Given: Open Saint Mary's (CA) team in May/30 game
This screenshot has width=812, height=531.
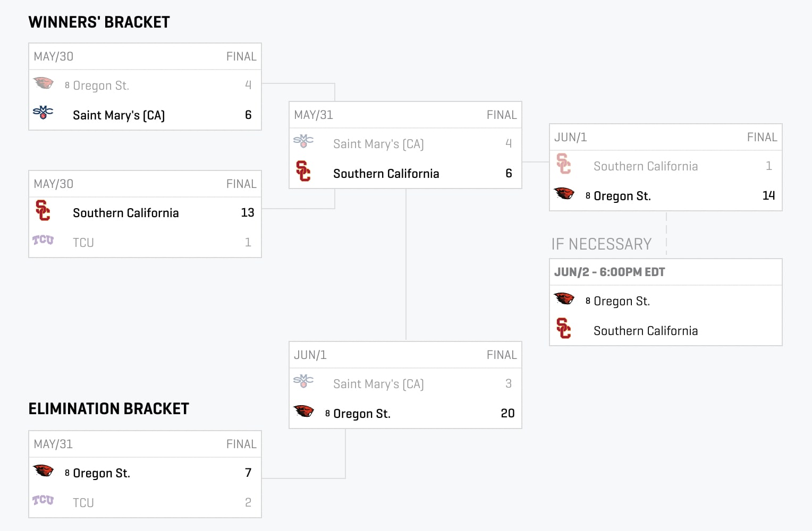Looking at the screenshot, I should [119, 115].
